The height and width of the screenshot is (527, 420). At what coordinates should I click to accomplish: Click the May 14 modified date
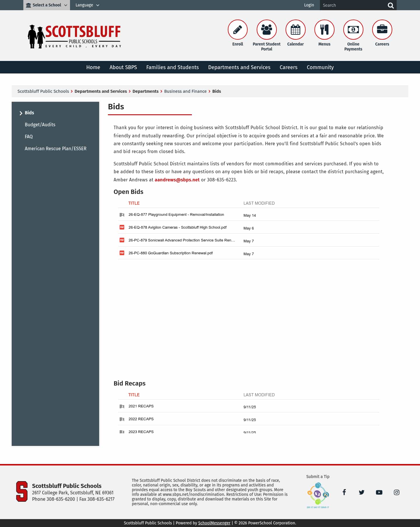pos(250,216)
